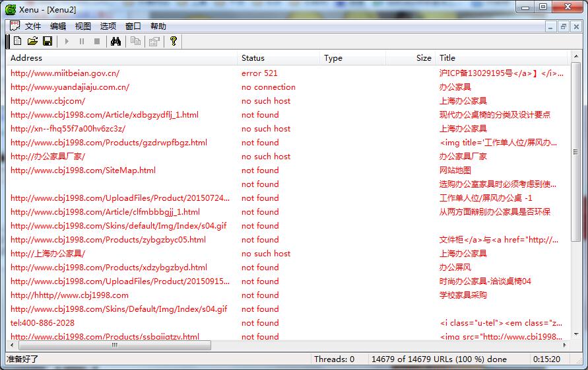Click the horizontal scrollbar left arrow
The width and height of the screenshot is (588, 370).
[x=12, y=345]
